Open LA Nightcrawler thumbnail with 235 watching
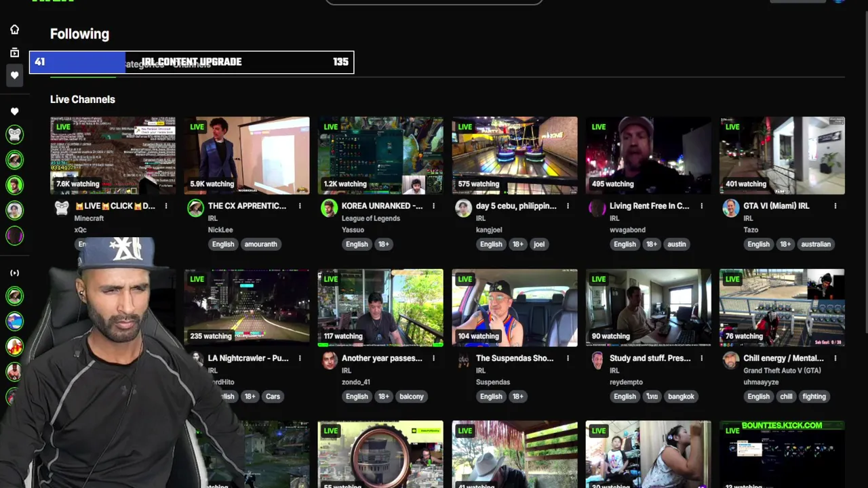 tap(247, 308)
